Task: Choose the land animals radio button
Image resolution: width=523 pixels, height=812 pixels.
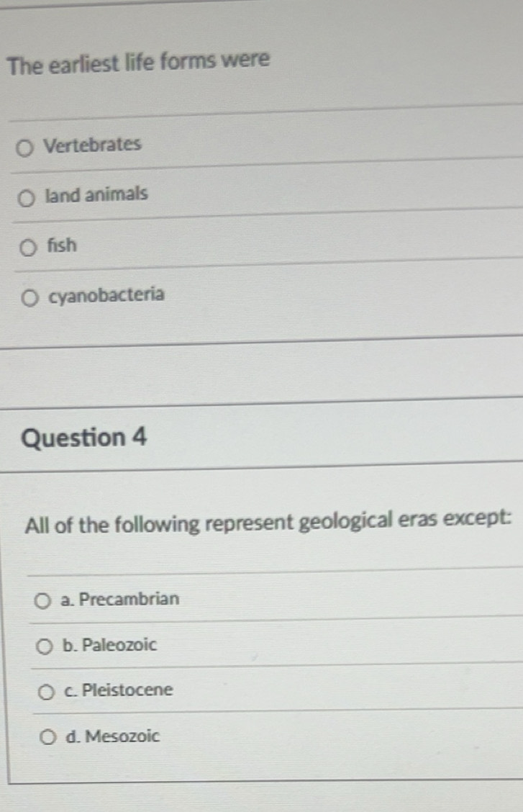Action: click(27, 198)
